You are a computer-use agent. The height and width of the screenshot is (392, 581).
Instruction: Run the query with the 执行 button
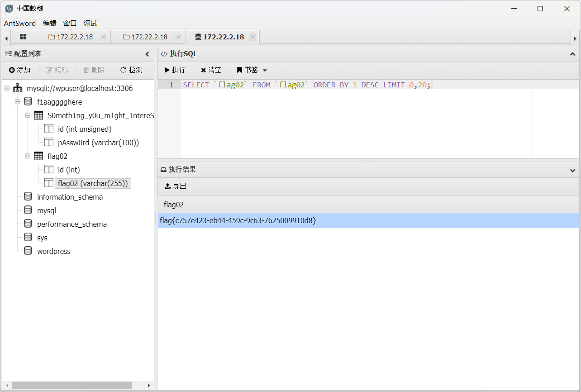click(x=175, y=70)
